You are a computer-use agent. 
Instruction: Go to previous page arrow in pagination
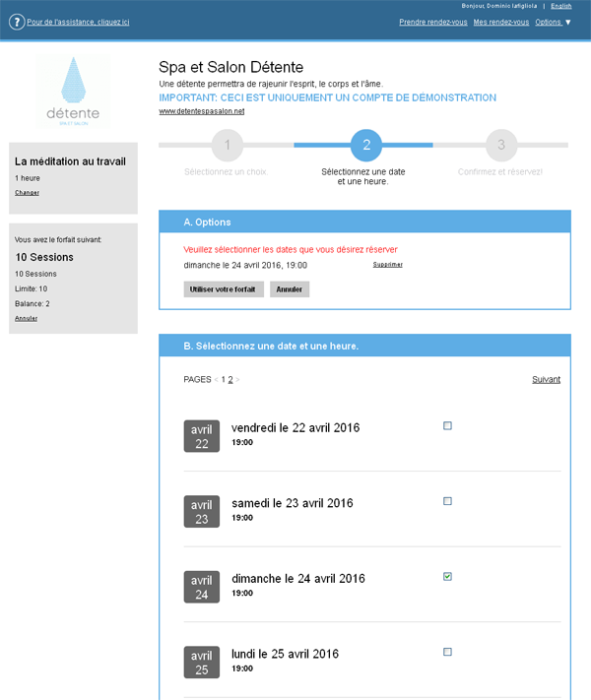click(216, 380)
